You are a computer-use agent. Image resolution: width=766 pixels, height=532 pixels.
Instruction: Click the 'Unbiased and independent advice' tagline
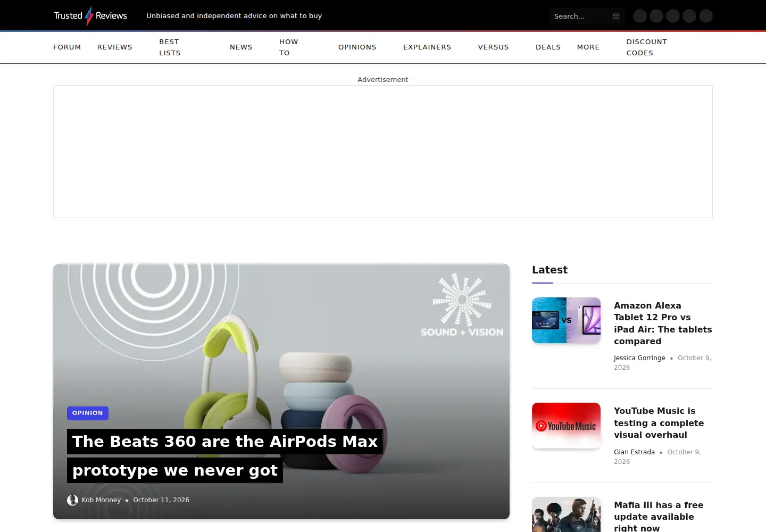click(x=234, y=16)
